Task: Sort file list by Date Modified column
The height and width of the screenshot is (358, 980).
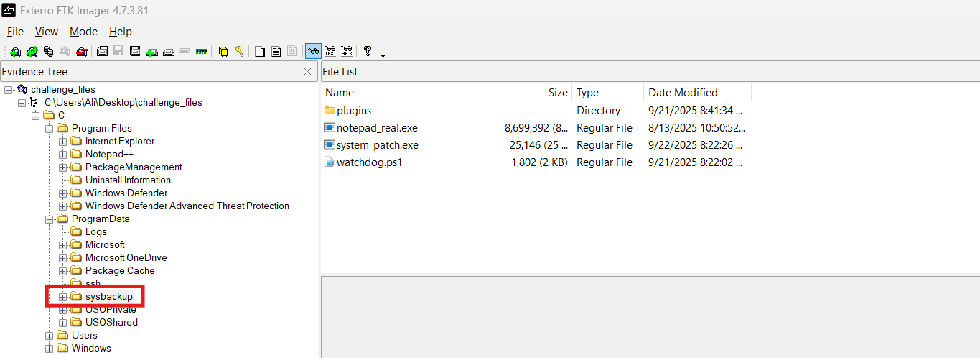Action: coord(682,93)
